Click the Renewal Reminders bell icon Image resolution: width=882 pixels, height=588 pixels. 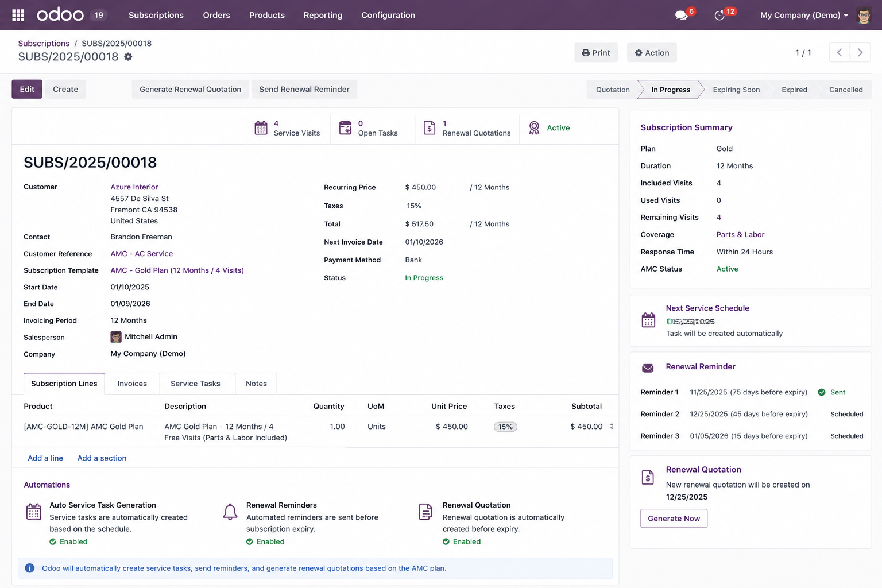230,511
